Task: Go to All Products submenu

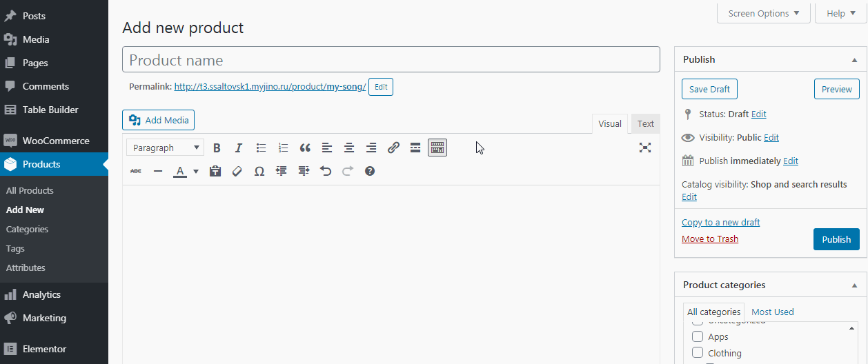Action: 30,190
